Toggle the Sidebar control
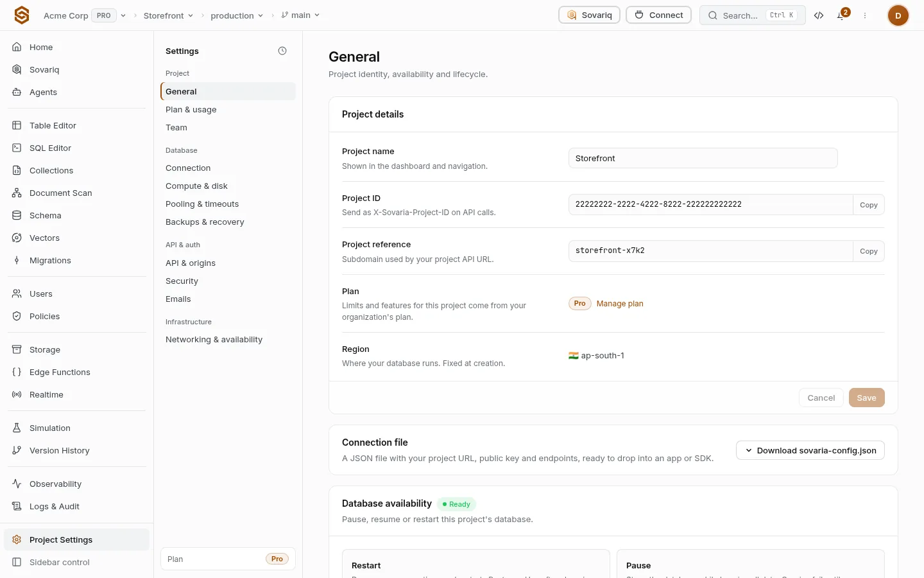The image size is (924, 578). [x=77, y=562]
